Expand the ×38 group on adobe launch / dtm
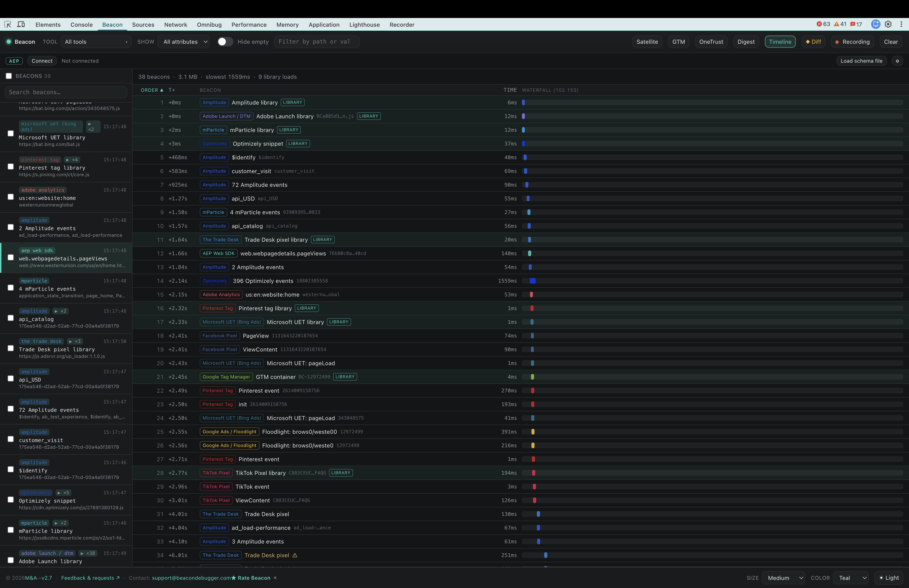 click(88, 553)
